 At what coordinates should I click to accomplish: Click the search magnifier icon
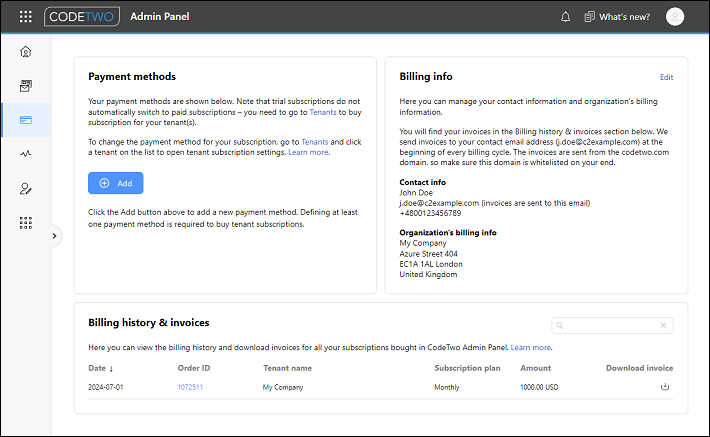point(560,325)
